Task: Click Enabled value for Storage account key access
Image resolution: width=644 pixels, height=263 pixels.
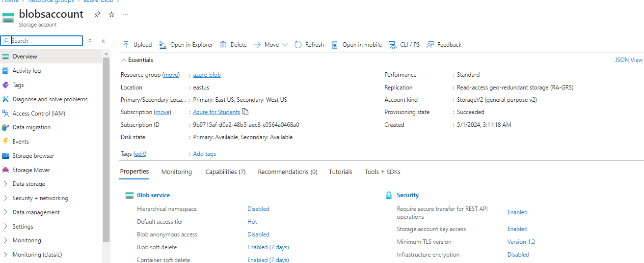Action: click(517, 229)
